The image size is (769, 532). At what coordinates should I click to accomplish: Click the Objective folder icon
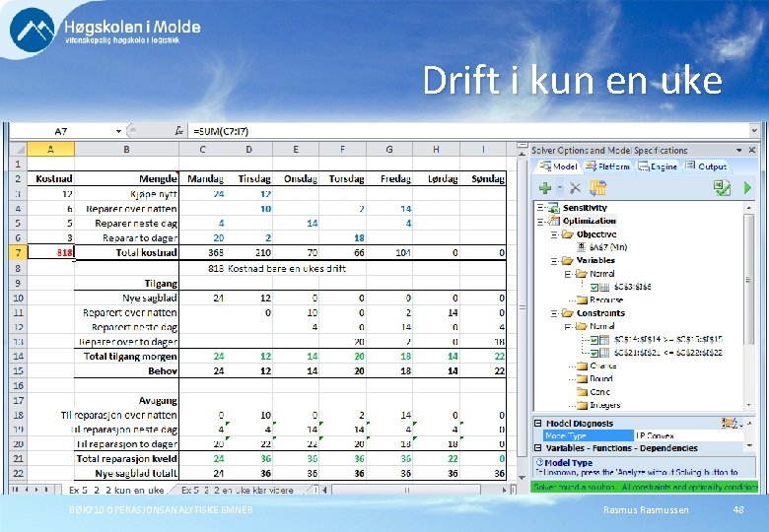568,234
